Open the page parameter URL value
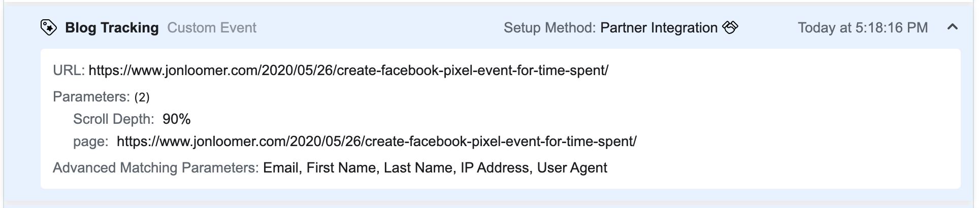 [377, 141]
